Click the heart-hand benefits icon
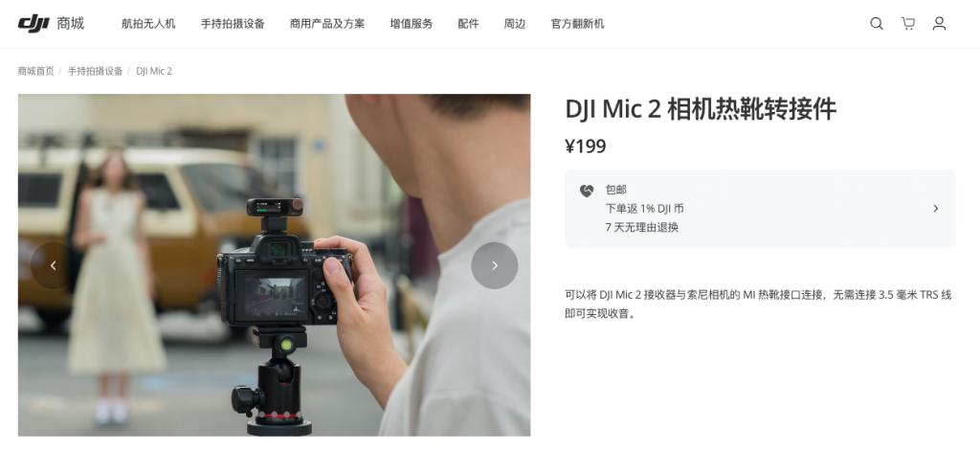The image size is (980, 474). click(x=587, y=191)
